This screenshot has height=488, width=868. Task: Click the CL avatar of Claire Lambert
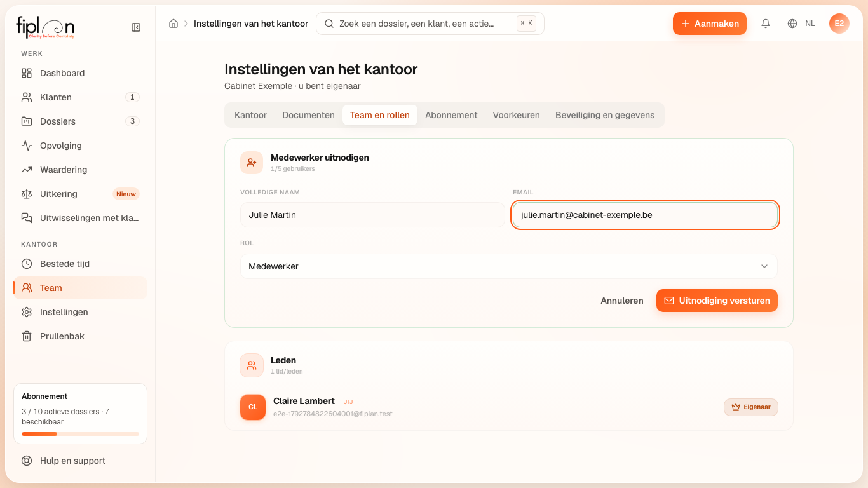253,407
